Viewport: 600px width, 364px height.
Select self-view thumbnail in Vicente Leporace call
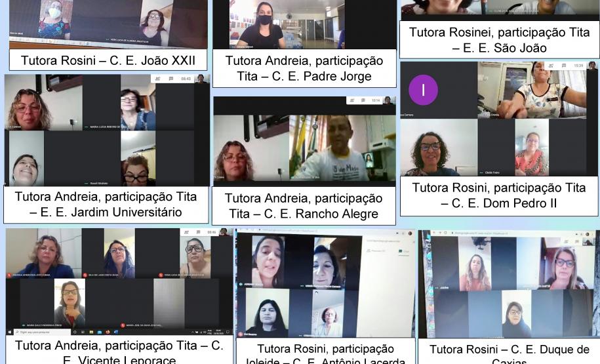coord(225,232)
